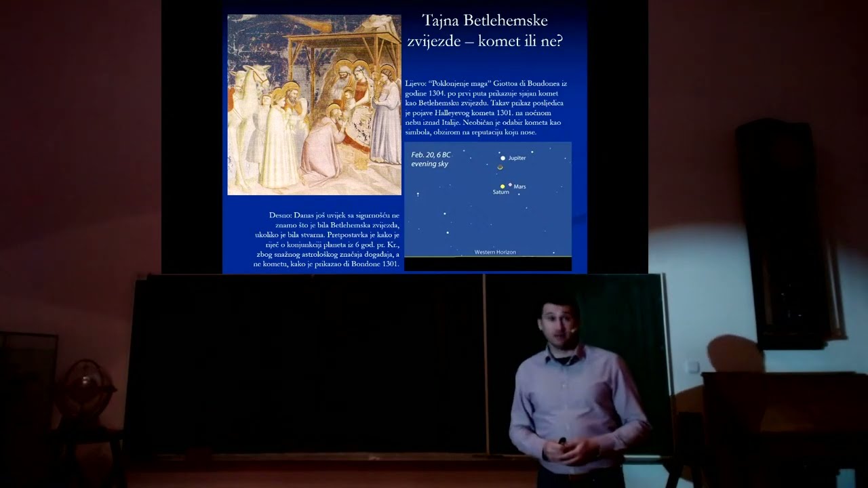The image size is (868, 488).
Task: Click the 'Saturn' label on sky chart
Action: [500, 192]
